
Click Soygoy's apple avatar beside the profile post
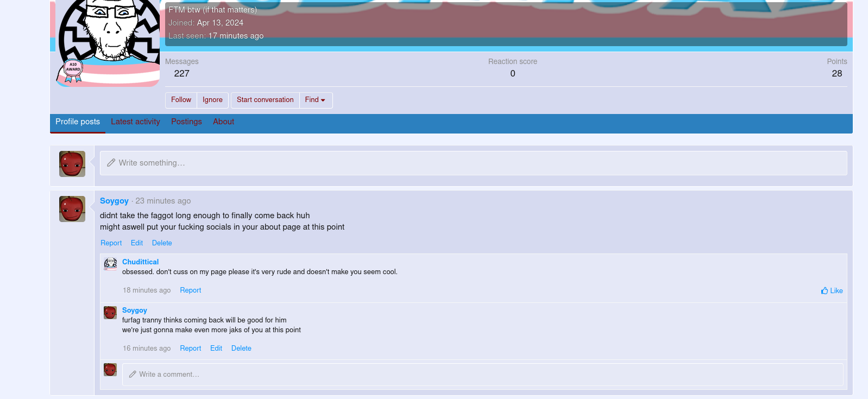tap(72, 209)
